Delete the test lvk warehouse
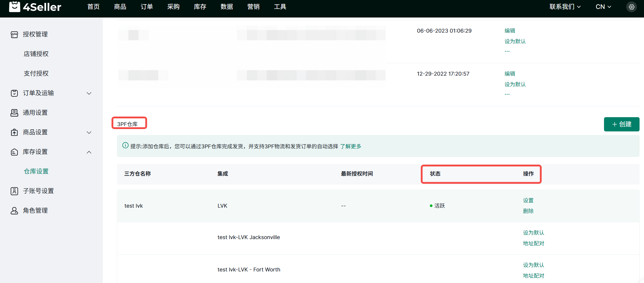 tap(528, 211)
